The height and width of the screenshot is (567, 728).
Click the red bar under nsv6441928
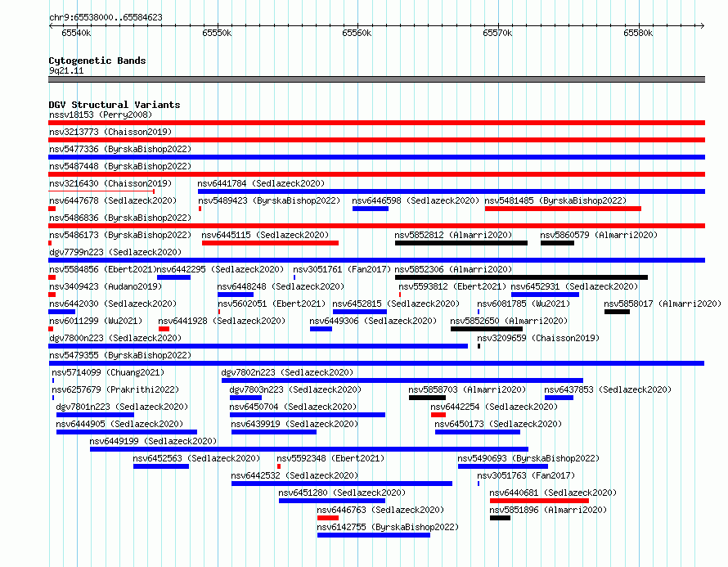coord(164,329)
